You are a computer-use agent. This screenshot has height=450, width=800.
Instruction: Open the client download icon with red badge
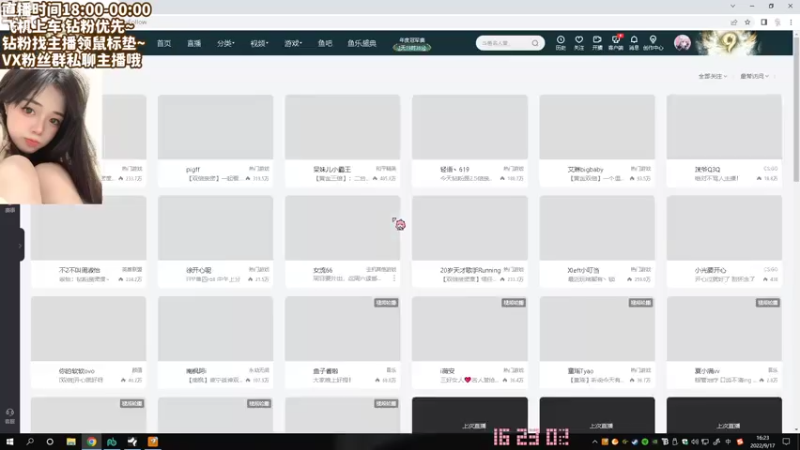tap(616, 40)
